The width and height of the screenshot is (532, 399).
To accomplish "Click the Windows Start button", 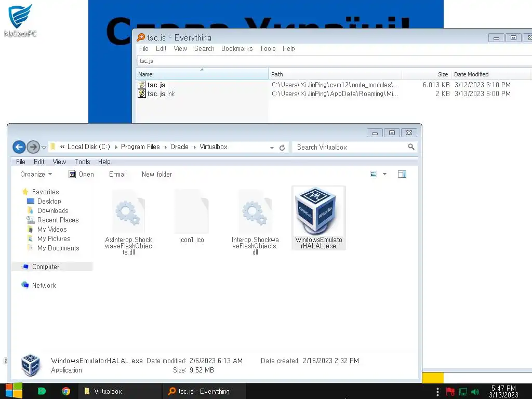I will coord(14,391).
